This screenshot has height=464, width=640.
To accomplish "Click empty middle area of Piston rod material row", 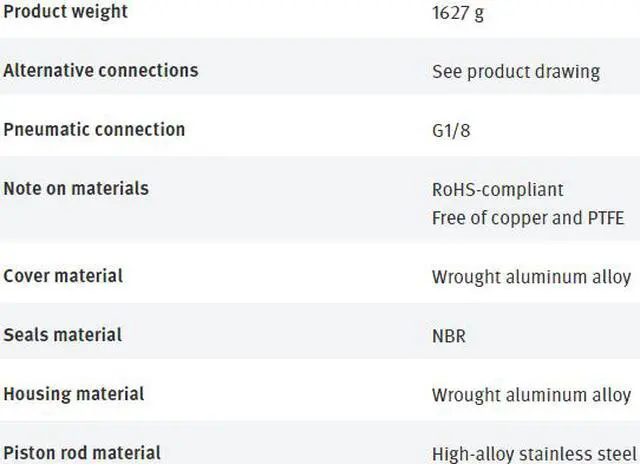I will click(x=300, y=453).
